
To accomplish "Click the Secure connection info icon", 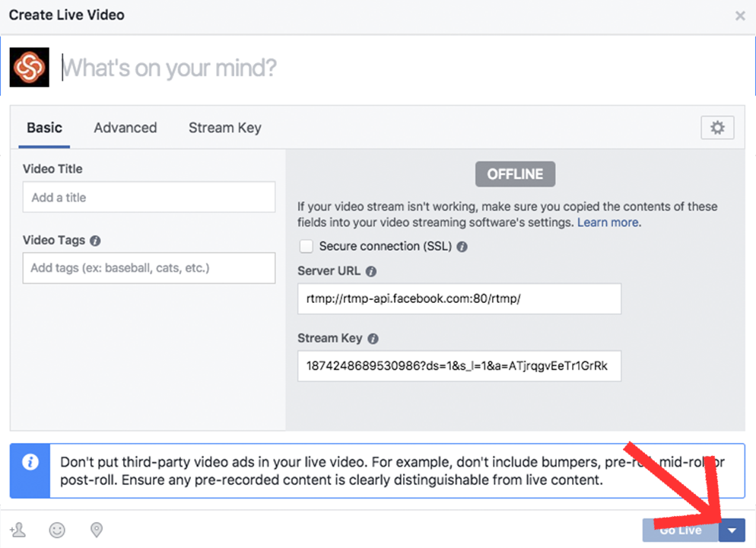I will pos(462,247).
